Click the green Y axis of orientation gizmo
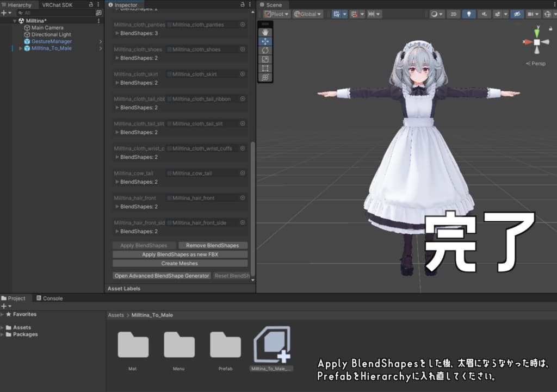 537,33
